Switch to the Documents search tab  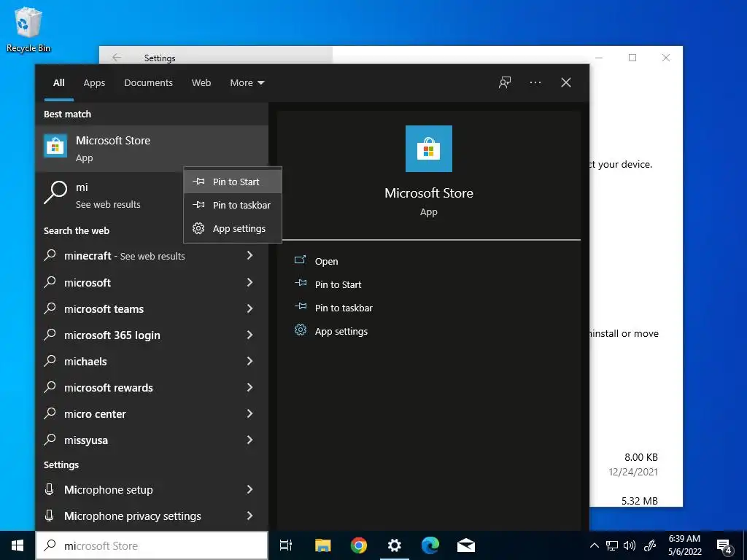pos(148,83)
